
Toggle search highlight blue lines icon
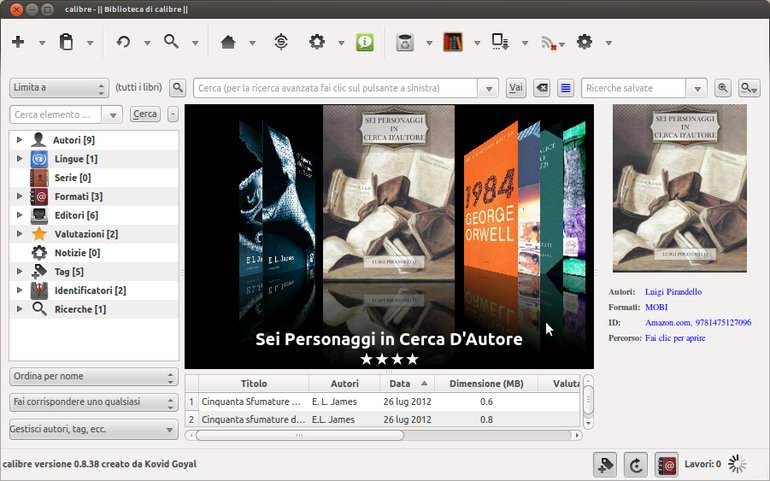(566, 88)
